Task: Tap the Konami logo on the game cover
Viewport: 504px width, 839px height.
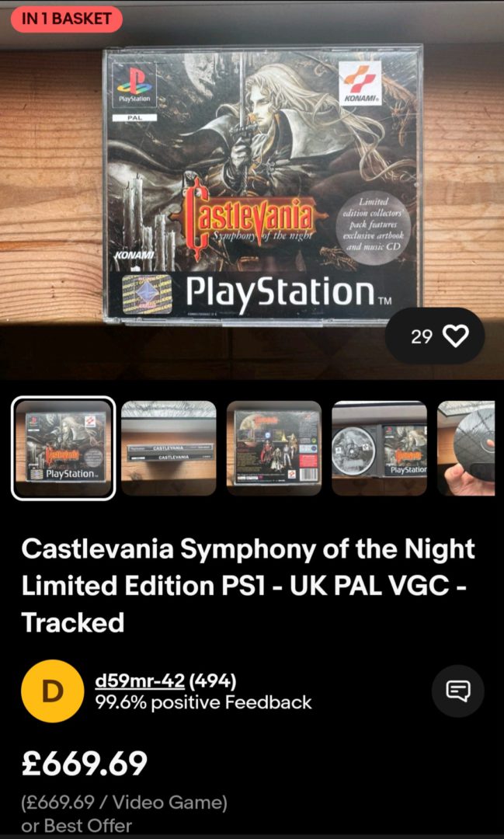Action: coord(362,83)
